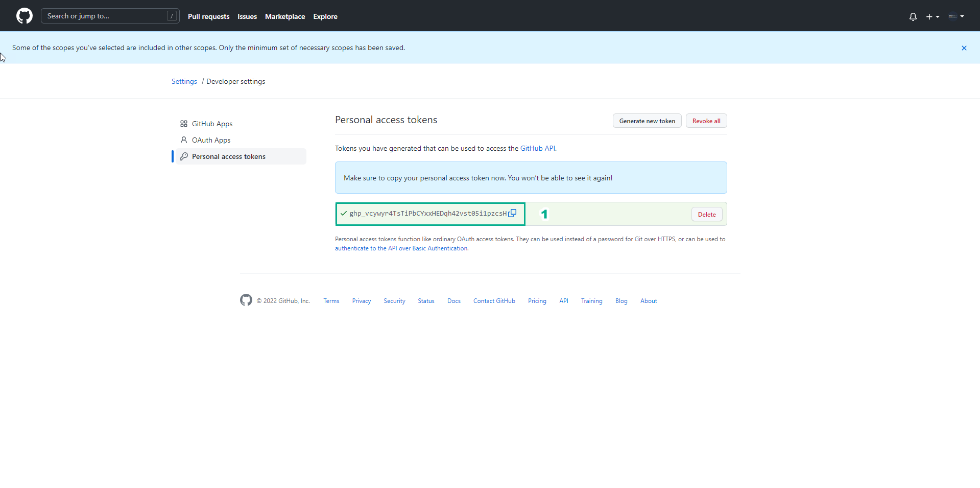
Task: Open Issues in the top navigation
Action: 247,16
